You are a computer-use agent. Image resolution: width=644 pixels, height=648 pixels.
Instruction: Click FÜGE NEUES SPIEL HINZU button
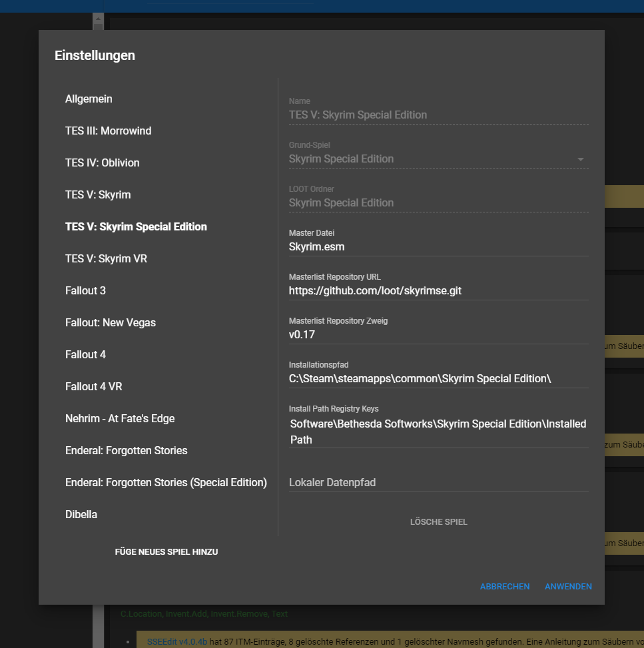click(x=166, y=552)
